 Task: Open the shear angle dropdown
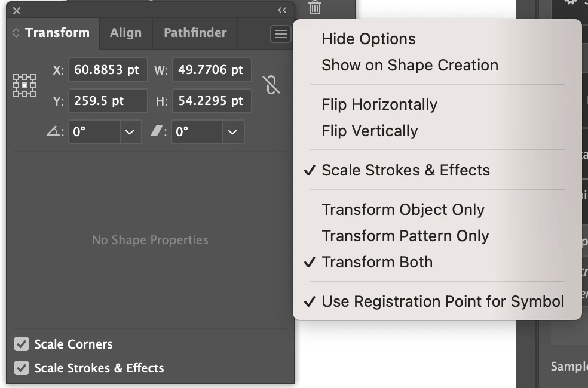point(232,132)
